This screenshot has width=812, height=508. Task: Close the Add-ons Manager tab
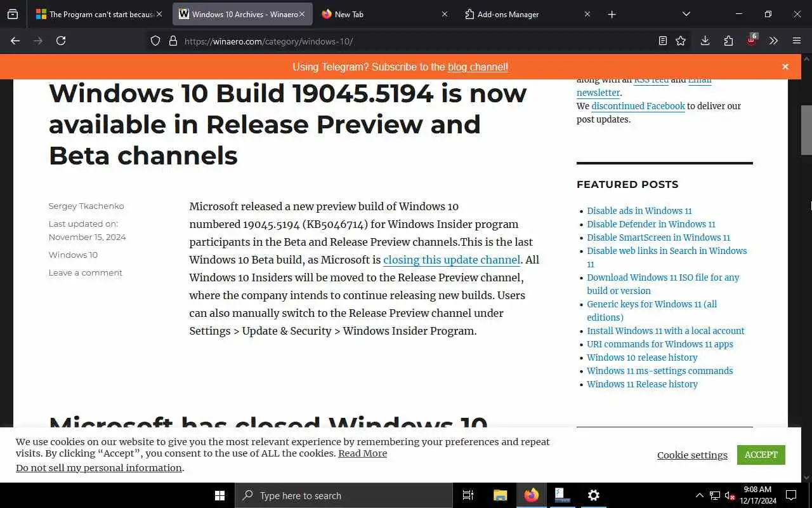click(587, 14)
